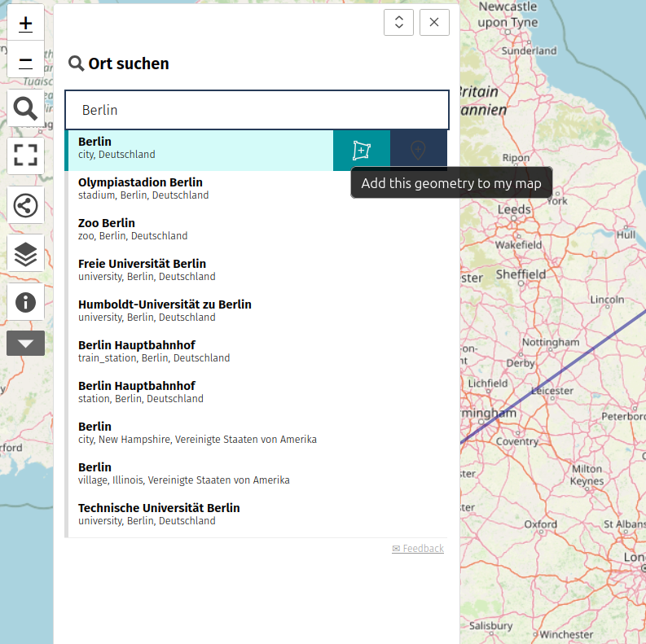The image size is (646, 644).
Task: Zoom out of the map
Action: 26,62
